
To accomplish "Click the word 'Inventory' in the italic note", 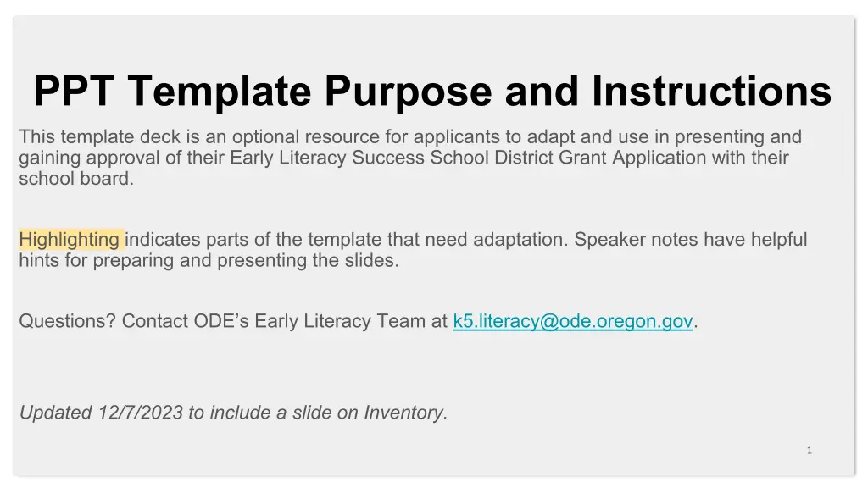I will (403, 413).
